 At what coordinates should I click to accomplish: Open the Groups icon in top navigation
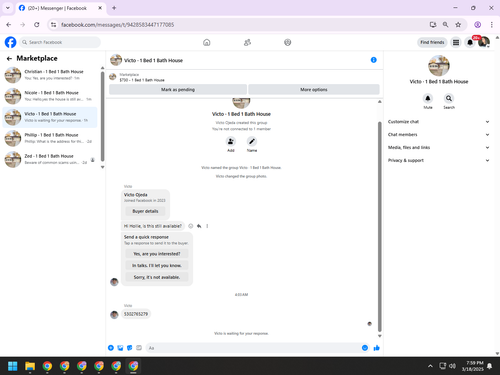click(288, 42)
